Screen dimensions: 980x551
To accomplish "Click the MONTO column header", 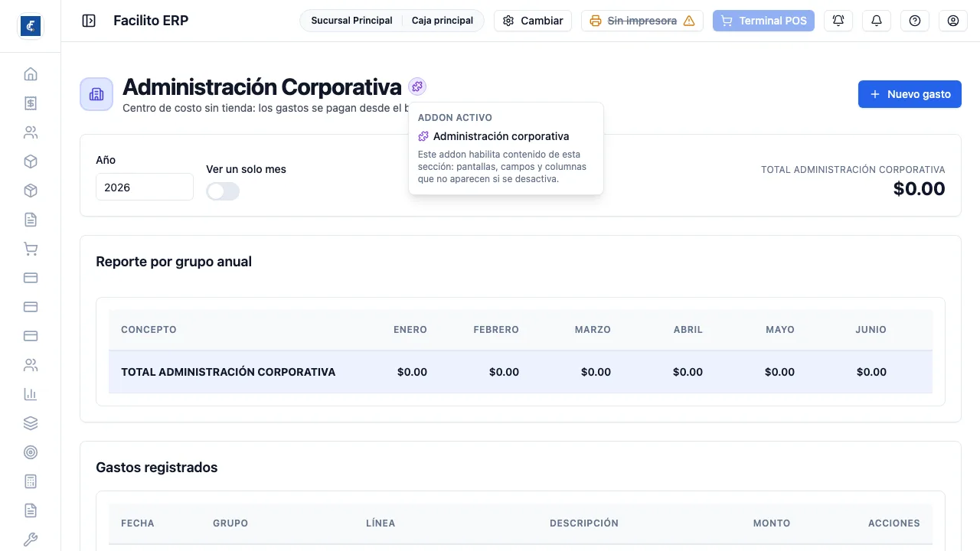I will [x=772, y=523].
